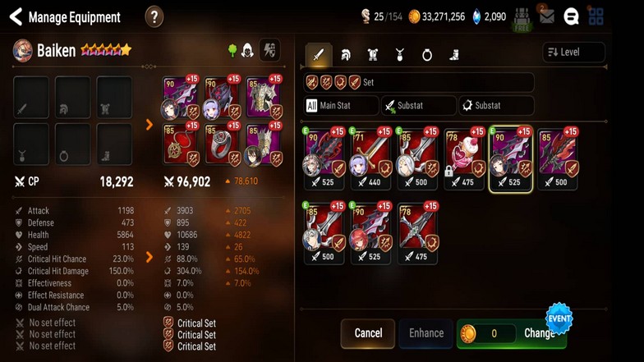644x362 pixels.
Task: Open the Level sort dropdown
Action: tap(573, 53)
